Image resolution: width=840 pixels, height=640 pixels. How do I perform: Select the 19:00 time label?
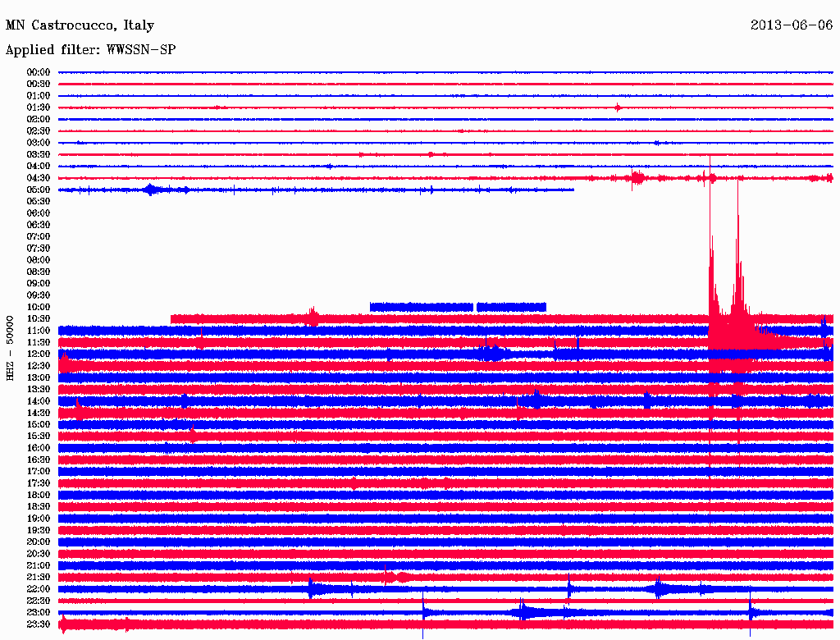(x=39, y=519)
